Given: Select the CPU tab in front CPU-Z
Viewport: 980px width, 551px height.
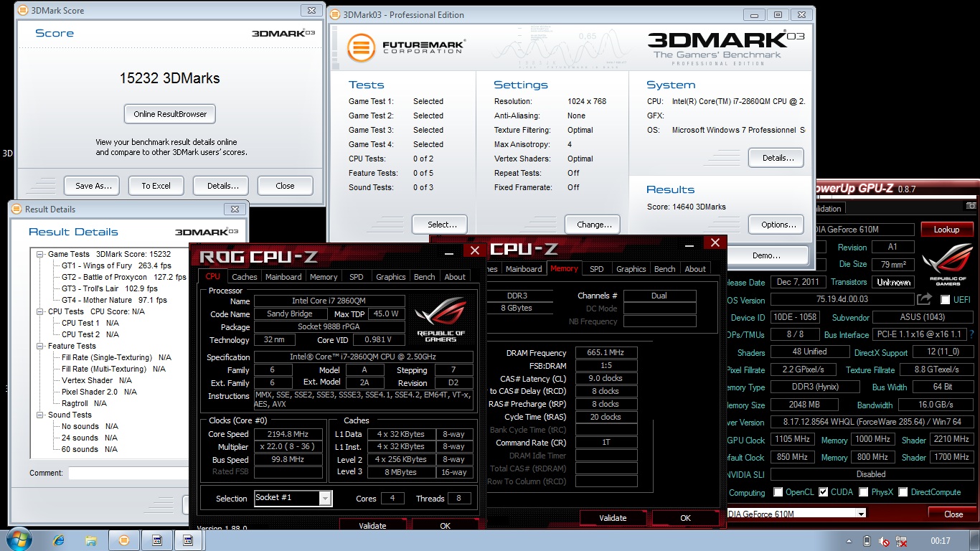Looking at the screenshot, I should (213, 276).
